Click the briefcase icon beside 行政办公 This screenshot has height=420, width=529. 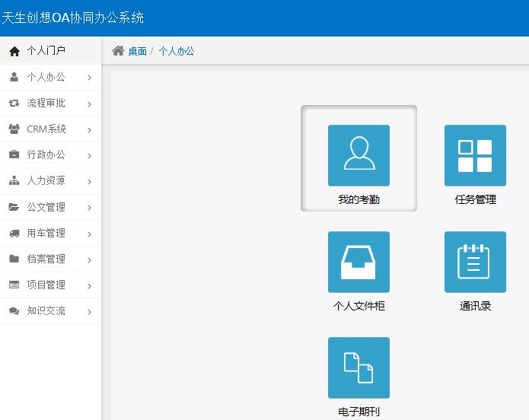pos(14,154)
